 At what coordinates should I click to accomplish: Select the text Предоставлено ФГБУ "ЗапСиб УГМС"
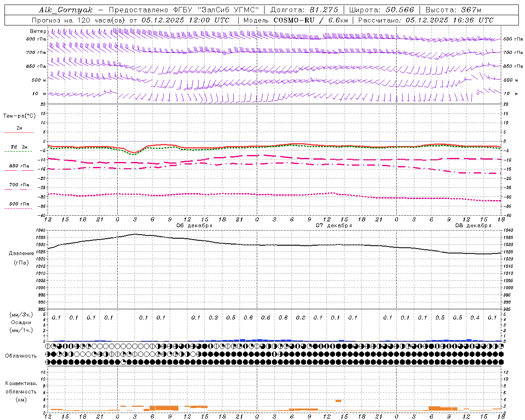click(x=184, y=10)
